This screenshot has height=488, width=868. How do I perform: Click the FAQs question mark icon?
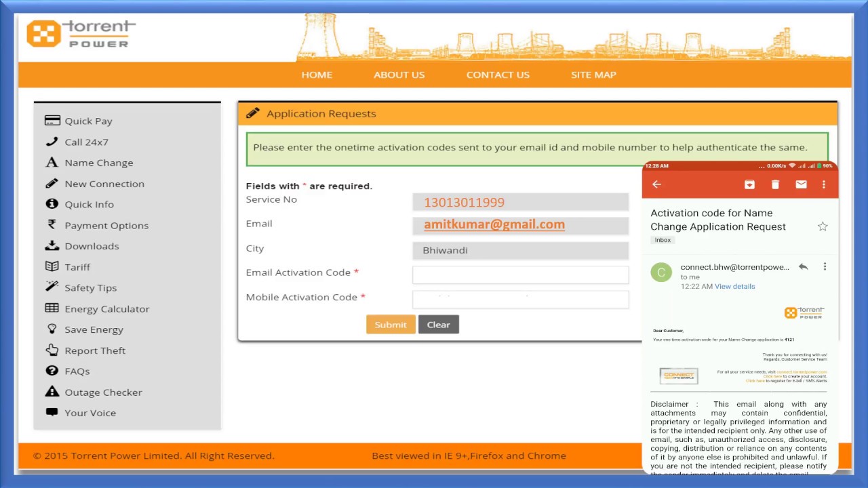[52, 371]
